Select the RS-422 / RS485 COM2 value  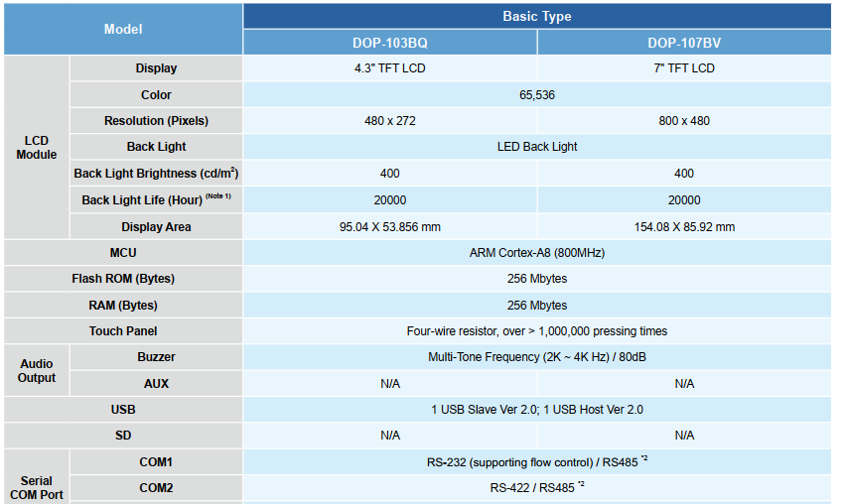point(536,488)
